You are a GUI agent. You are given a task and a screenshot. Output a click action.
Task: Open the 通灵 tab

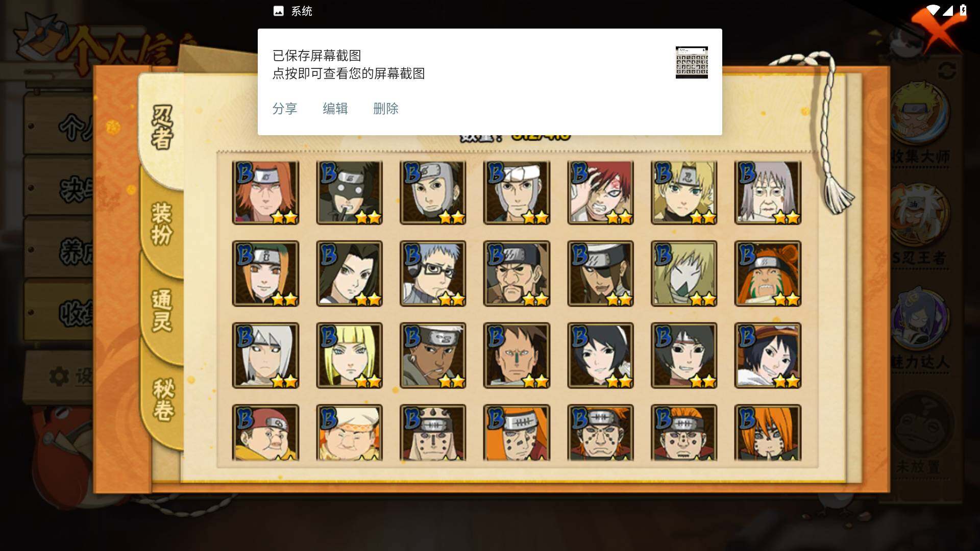click(x=162, y=310)
